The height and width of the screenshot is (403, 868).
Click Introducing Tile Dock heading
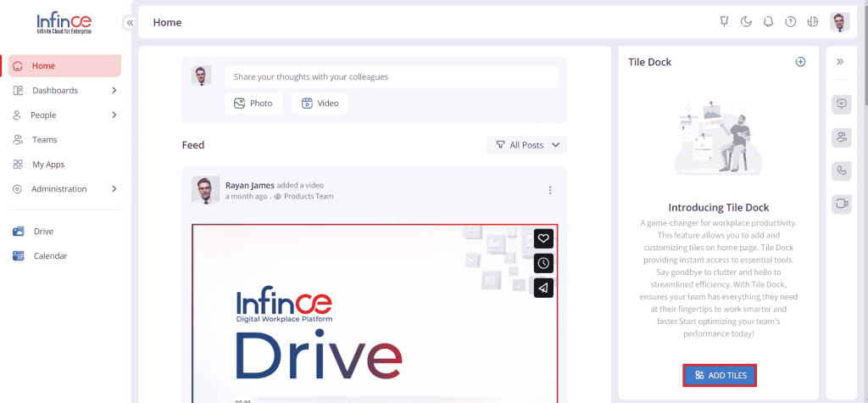(x=719, y=208)
